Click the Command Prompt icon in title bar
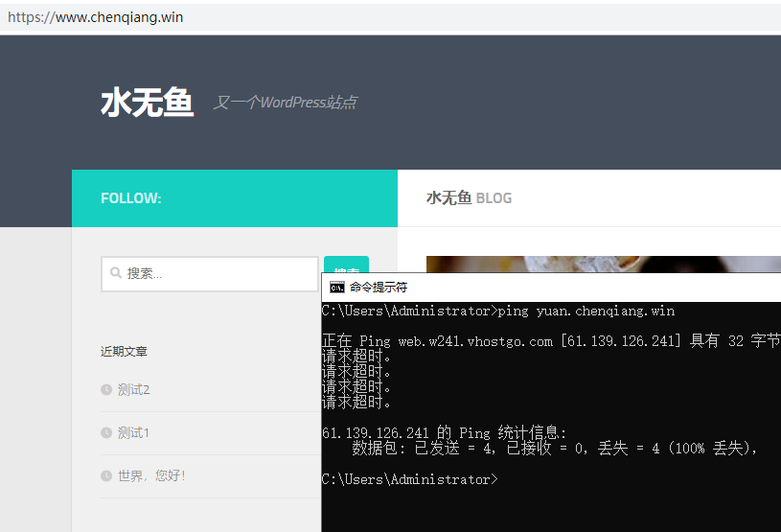781x532 pixels. [x=337, y=287]
